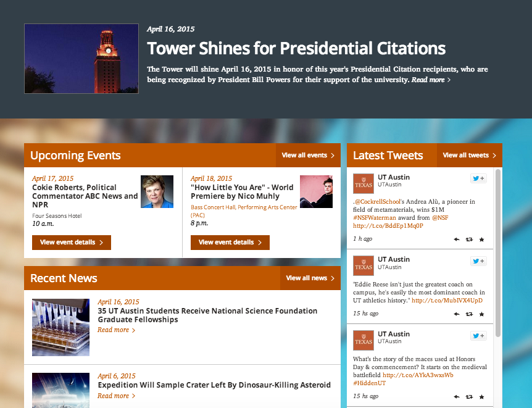Image resolution: width=532 pixels, height=408 pixels.
Task: Open @CockrellSchool mention link
Action: (378, 202)
